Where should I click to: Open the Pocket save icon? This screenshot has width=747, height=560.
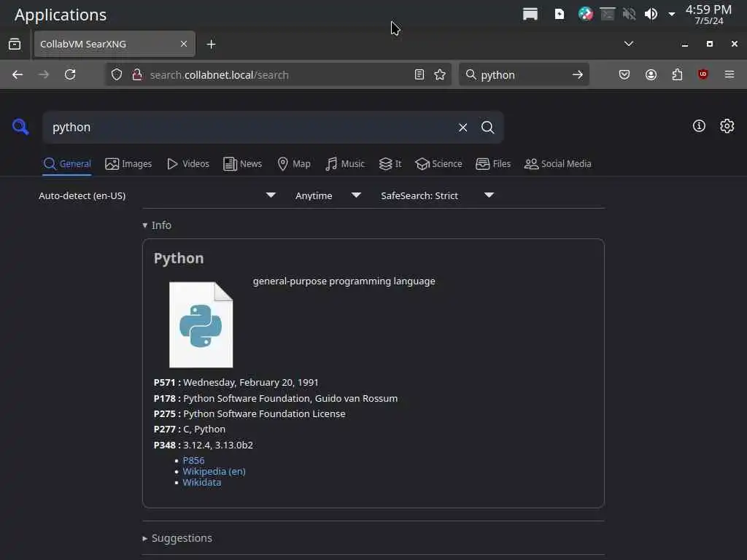[624, 75]
